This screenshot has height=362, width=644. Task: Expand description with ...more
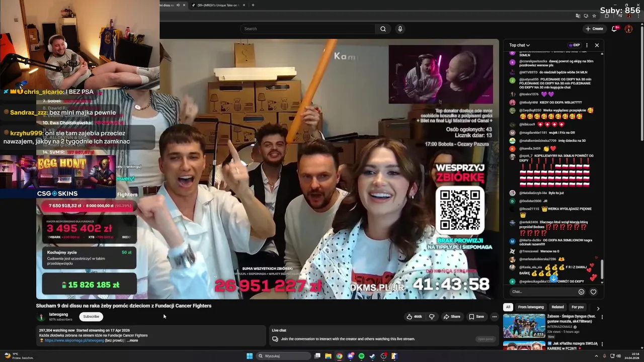click(x=132, y=340)
